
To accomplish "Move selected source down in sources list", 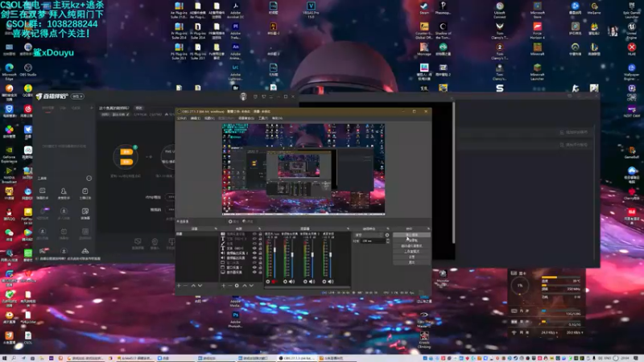I will pos(251,286).
